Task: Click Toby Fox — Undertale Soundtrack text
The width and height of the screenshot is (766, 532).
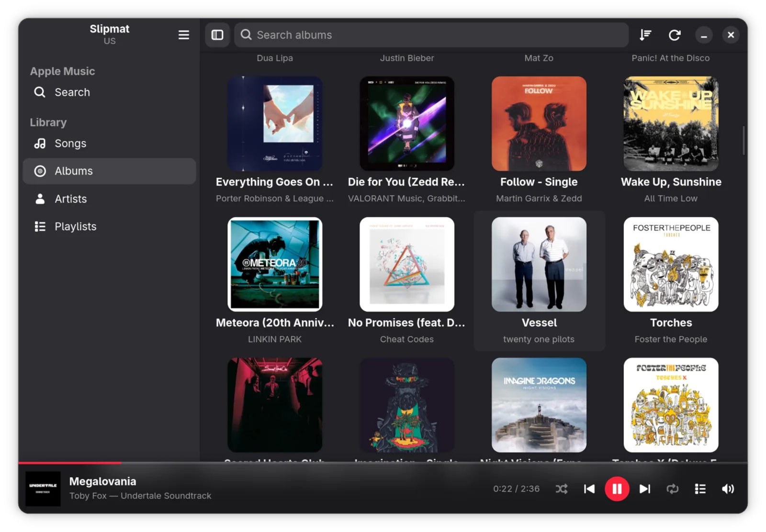Action: coord(140,496)
